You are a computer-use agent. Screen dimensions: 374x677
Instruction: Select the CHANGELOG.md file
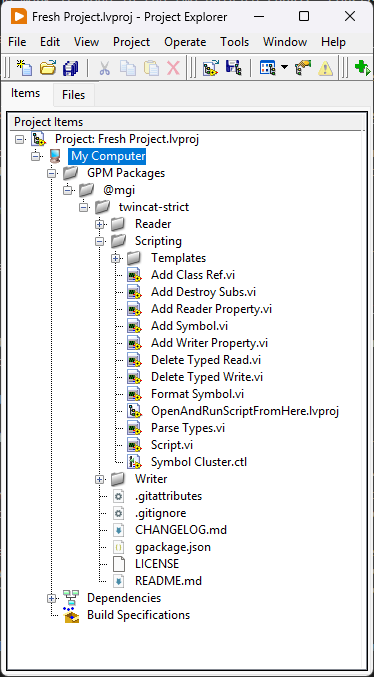pyautogui.click(x=181, y=530)
